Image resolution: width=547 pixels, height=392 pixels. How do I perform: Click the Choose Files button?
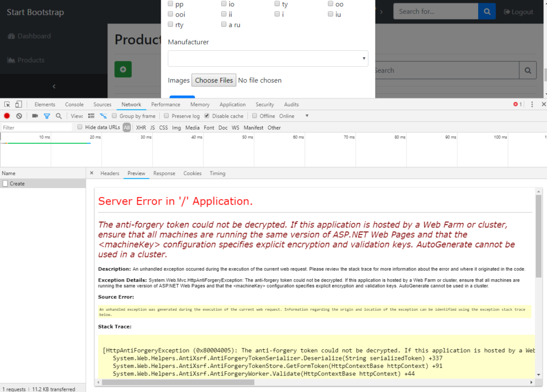[x=213, y=80]
